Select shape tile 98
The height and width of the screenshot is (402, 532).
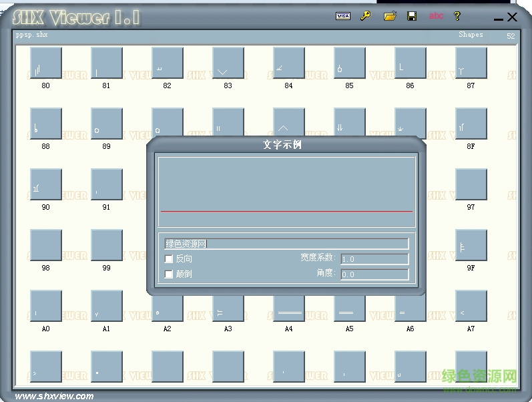point(46,245)
